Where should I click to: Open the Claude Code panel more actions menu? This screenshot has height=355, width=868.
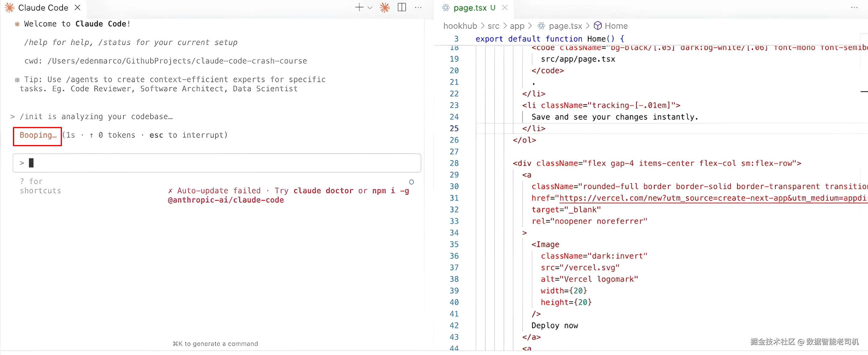coord(418,8)
